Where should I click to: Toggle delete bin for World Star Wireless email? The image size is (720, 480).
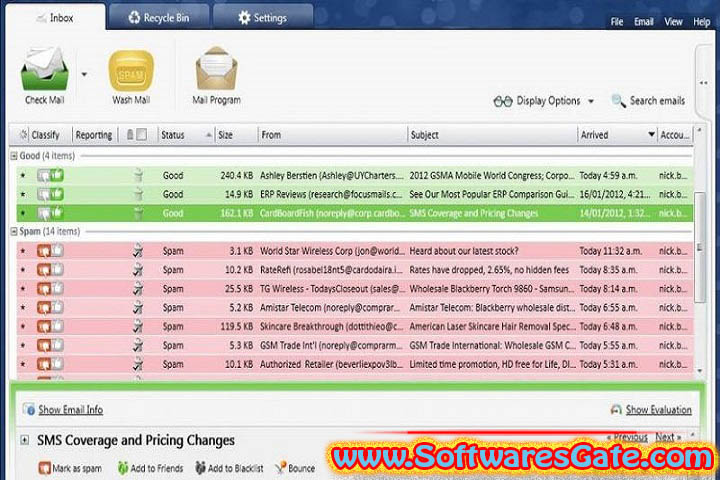click(x=138, y=251)
